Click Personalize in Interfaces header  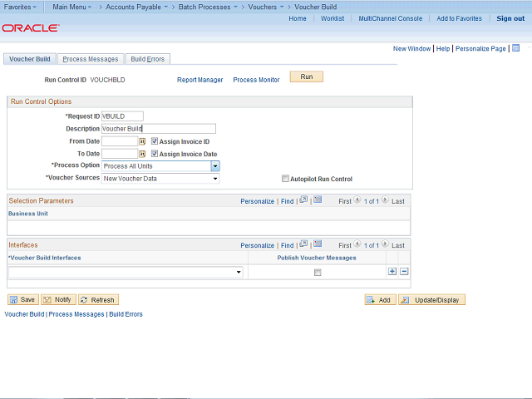257,245
